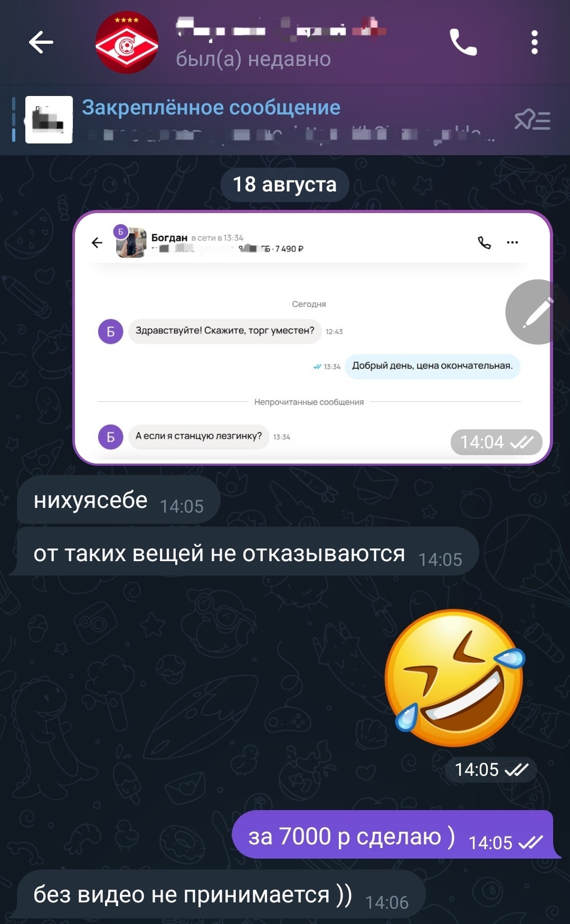Tap the "Закреплённое сообщение" banner text

211,108
